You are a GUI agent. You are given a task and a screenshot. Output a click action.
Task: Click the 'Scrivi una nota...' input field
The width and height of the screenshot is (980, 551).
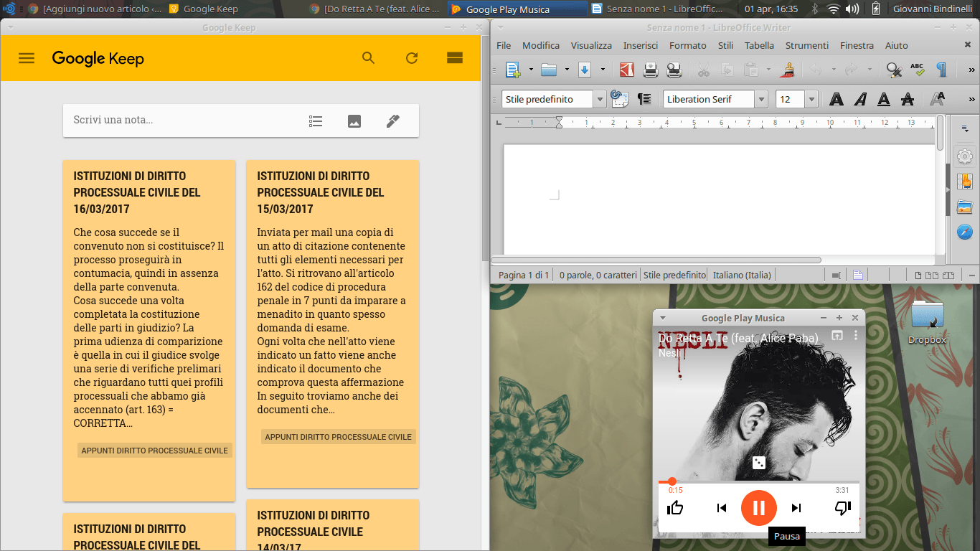pos(179,121)
